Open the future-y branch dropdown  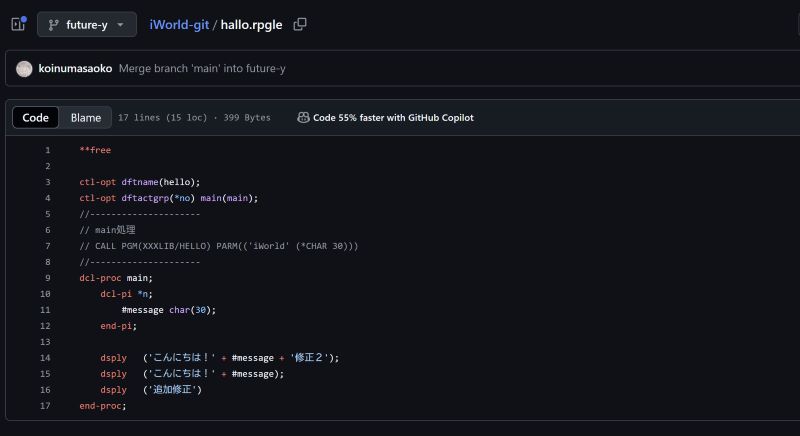(87, 24)
